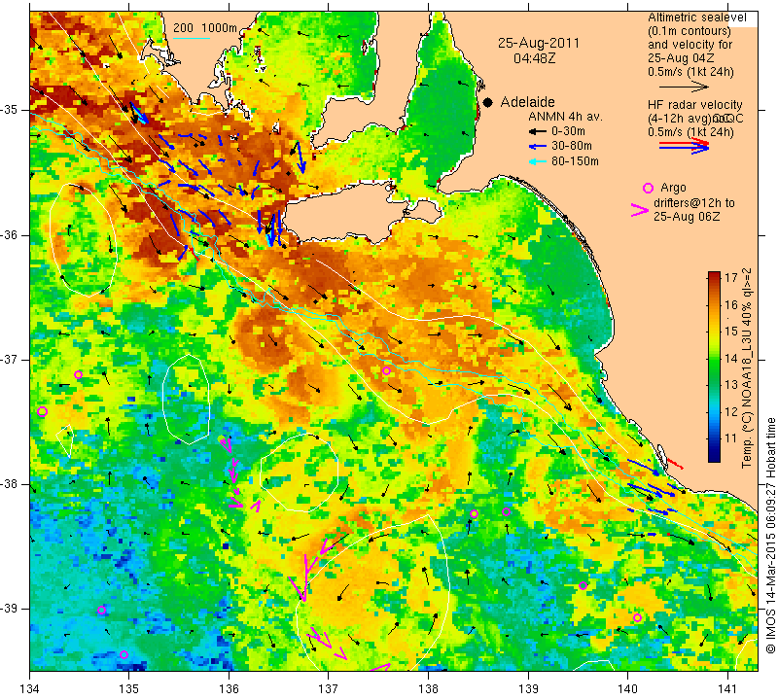Screen dimensions: 778x700
Task: Click the dark red top of temperature colorbar
Action: [714, 276]
